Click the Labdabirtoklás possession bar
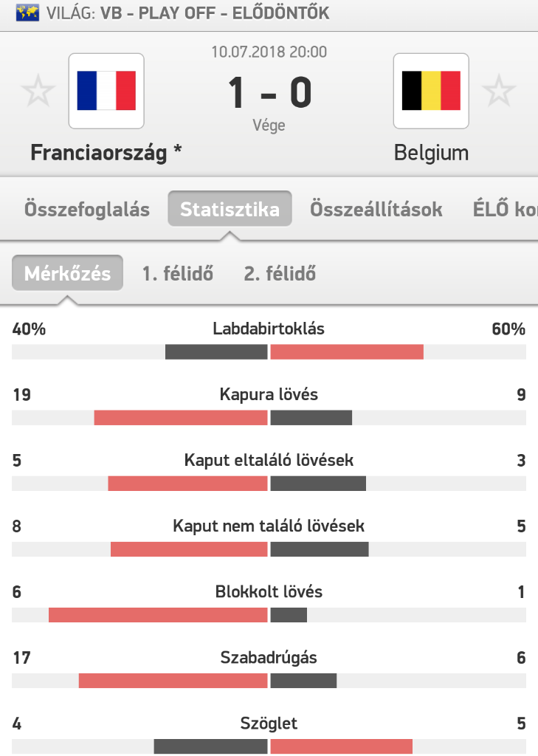 269,352
